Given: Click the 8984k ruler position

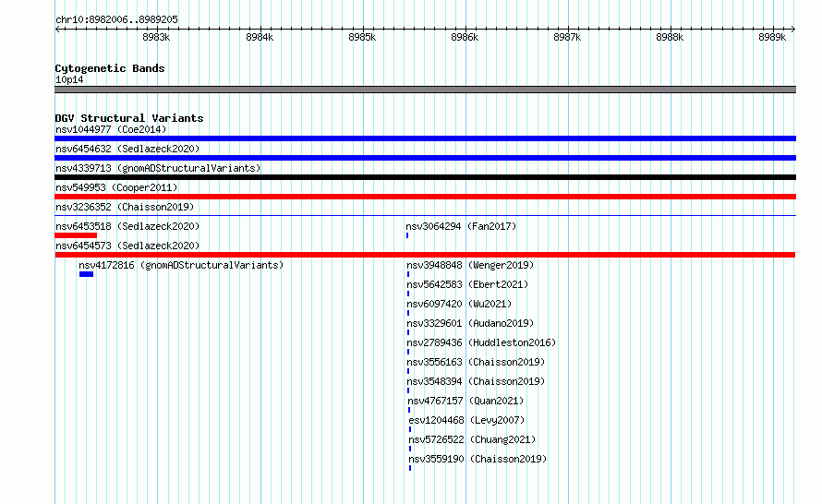Looking at the screenshot, I should (x=260, y=37).
